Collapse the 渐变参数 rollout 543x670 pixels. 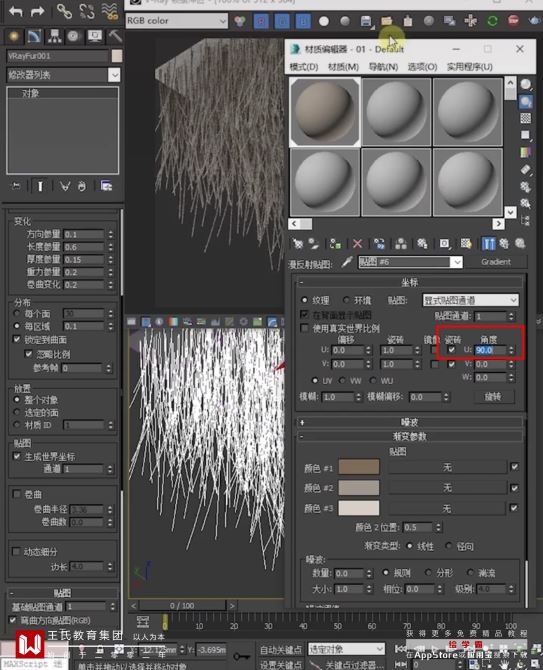click(409, 436)
